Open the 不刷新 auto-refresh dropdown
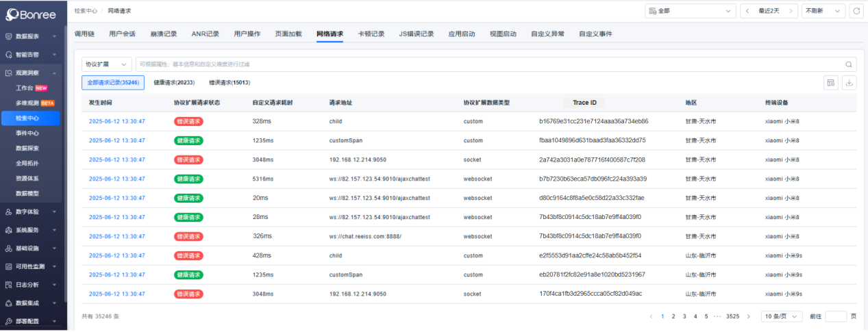Image resolution: width=868 pixels, height=332 pixels. coord(823,11)
